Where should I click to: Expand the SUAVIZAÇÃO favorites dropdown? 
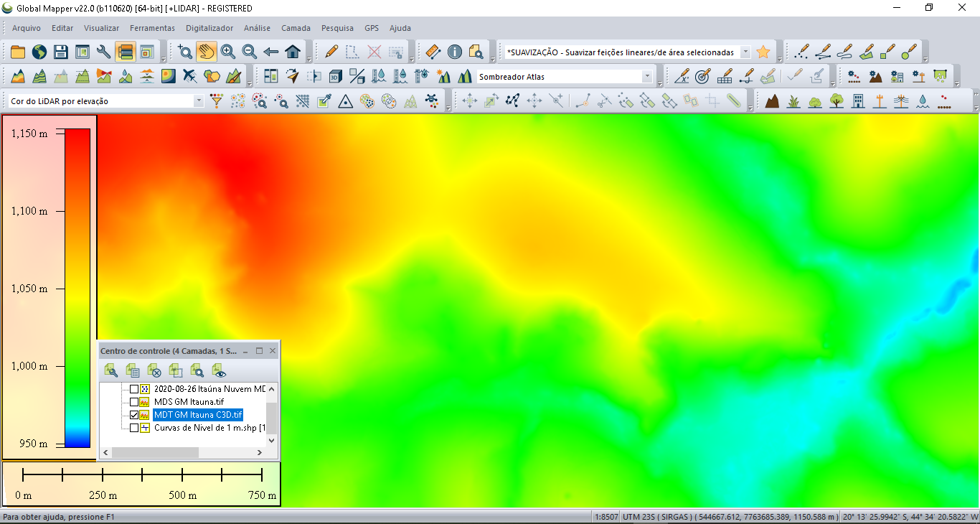click(x=745, y=52)
